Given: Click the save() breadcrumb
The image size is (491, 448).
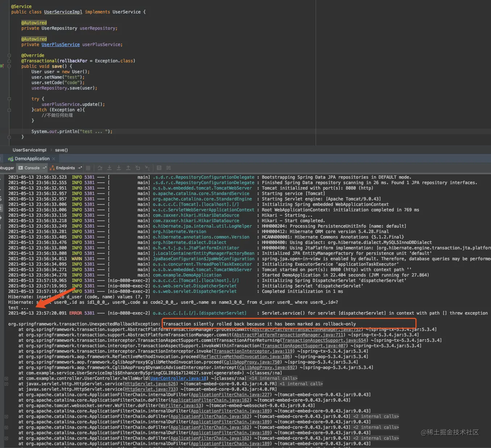Looking at the screenshot, I should [x=61, y=150].
